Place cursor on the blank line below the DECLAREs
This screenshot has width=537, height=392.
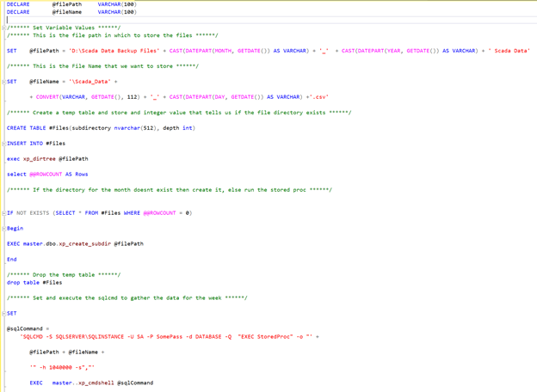(270, 20)
